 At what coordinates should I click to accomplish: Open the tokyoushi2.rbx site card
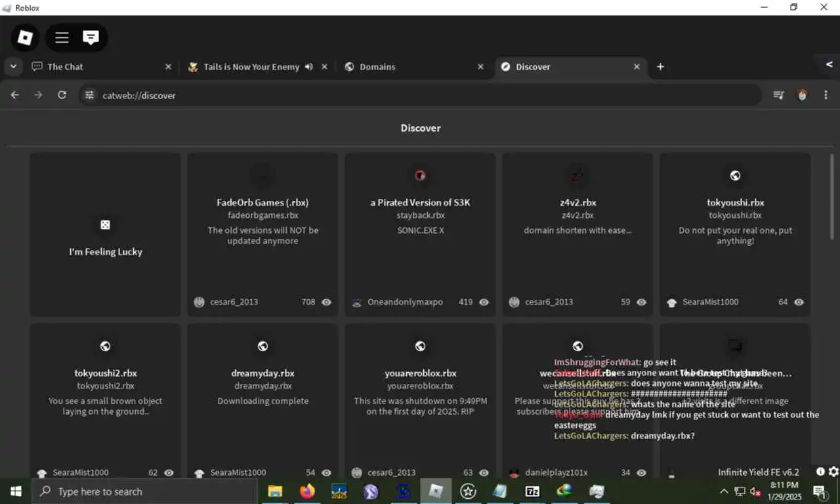(x=105, y=401)
